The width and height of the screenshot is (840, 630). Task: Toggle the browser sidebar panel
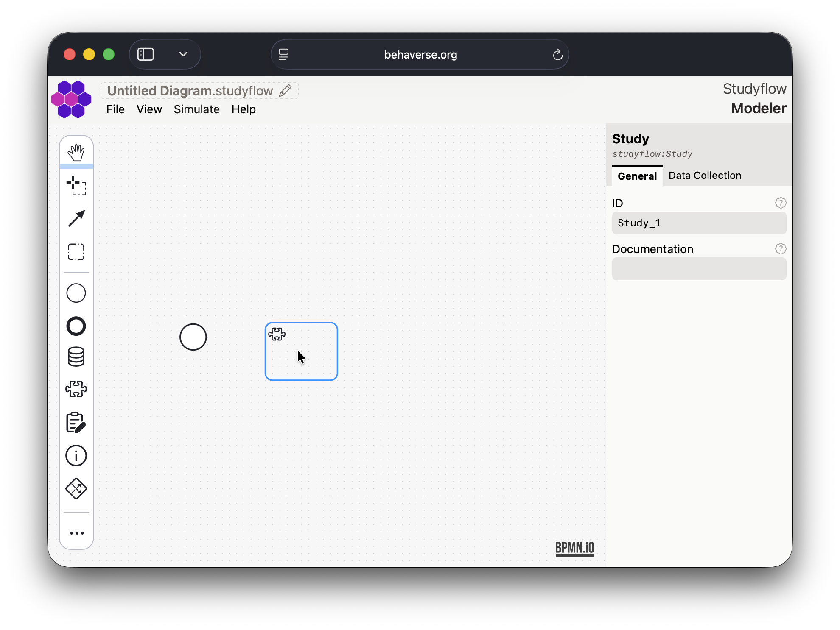[146, 54]
